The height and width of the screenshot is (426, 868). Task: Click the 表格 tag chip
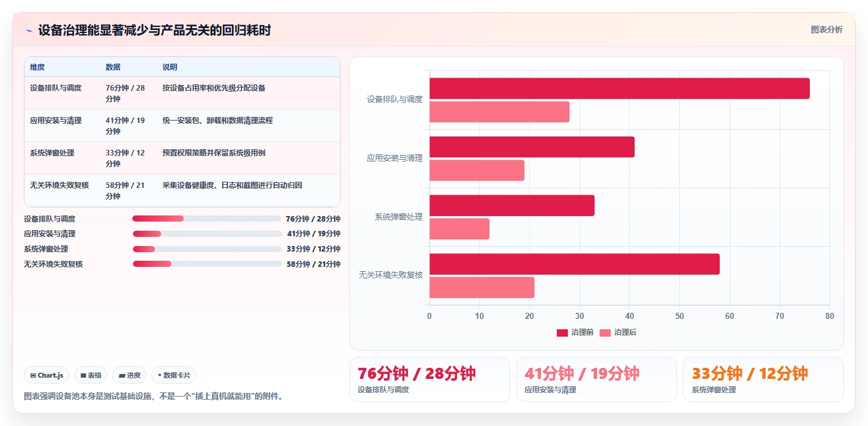[x=91, y=375]
